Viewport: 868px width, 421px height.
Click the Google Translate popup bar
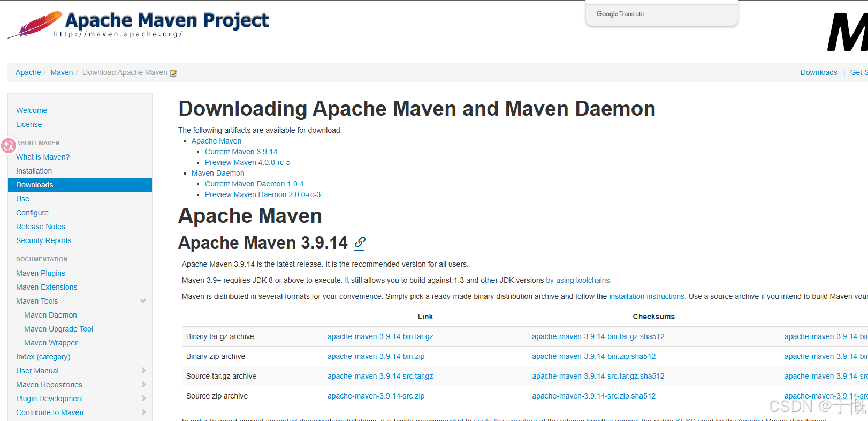(662, 14)
